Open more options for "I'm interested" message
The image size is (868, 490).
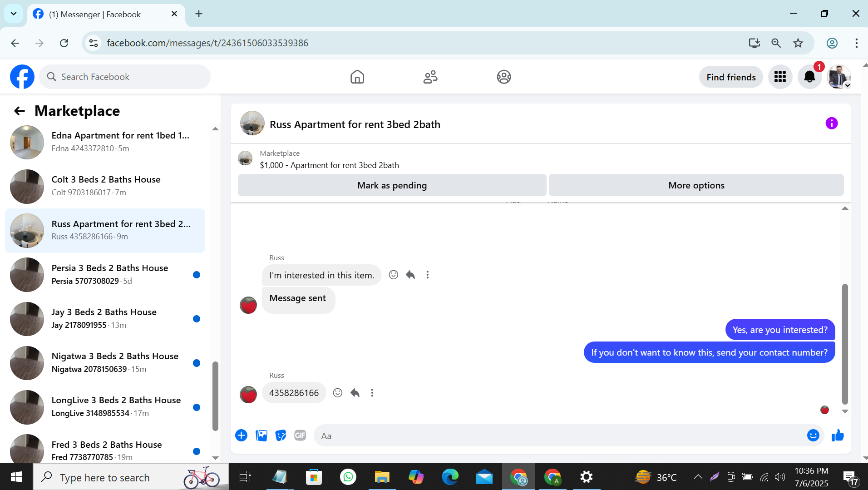click(x=427, y=275)
